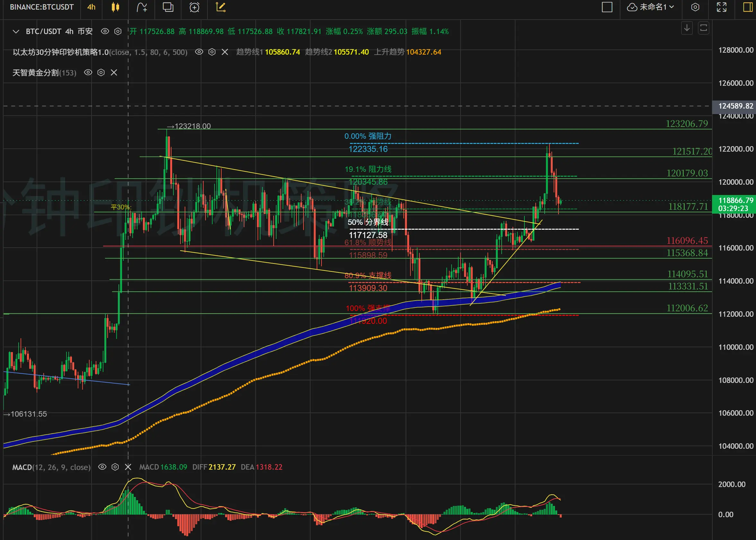Screen dimensions: 756x540
Task: Create a price alert with the alarm icon
Action: point(195,7)
